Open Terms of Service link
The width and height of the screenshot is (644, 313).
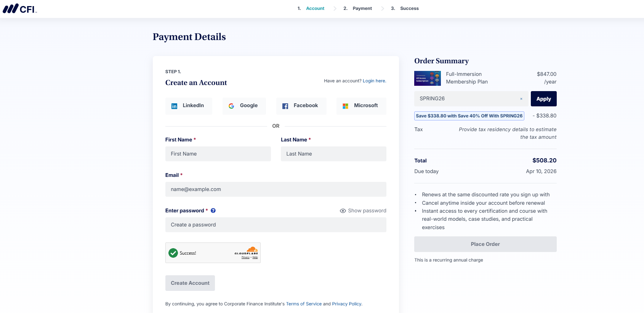pos(304,304)
